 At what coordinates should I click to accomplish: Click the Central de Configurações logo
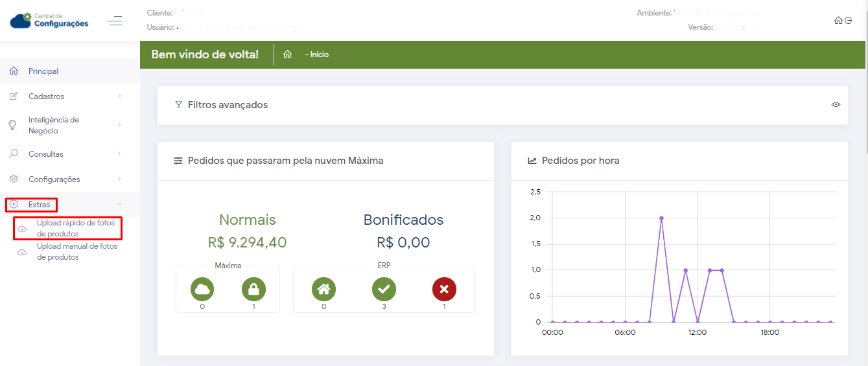click(x=49, y=21)
